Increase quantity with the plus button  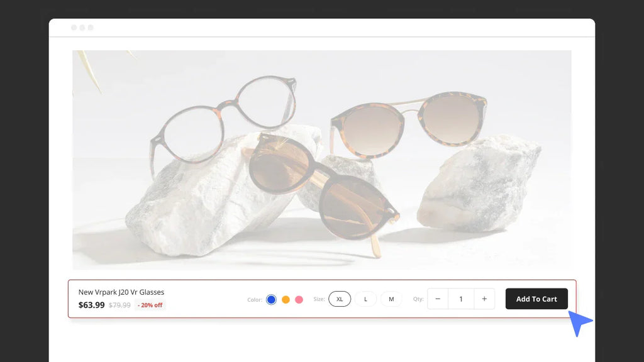coord(484,299)
